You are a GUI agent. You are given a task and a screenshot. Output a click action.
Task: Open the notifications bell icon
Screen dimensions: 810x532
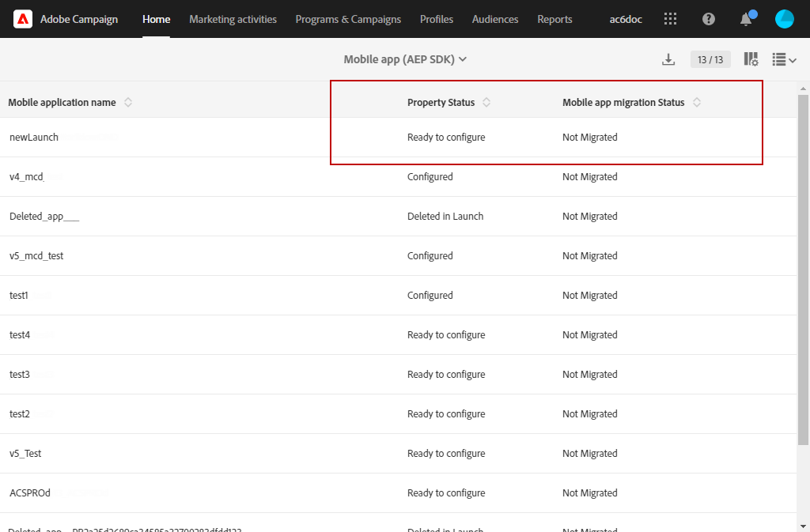point(746,19)
